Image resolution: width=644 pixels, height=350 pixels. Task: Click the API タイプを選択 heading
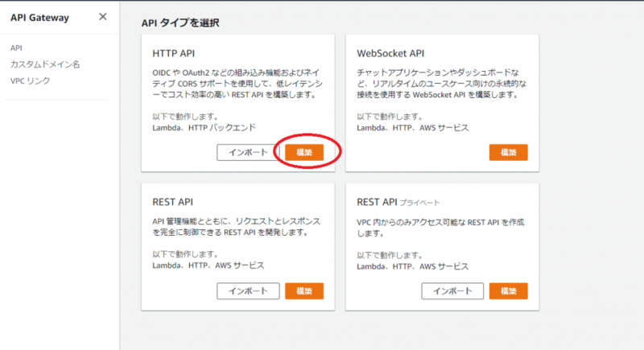pyautogui.click(x=180, y=23)
